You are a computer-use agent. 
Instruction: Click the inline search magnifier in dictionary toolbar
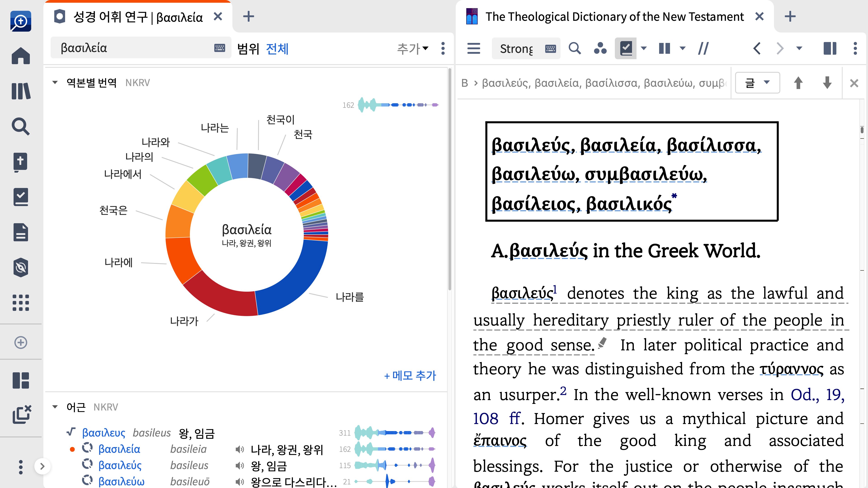click(x=575, y=49)
